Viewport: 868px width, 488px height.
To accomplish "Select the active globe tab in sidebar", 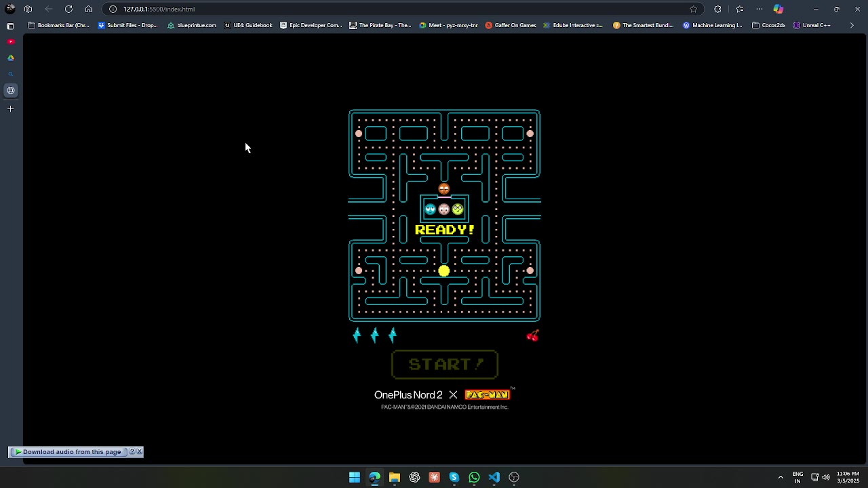I will 11,90.
